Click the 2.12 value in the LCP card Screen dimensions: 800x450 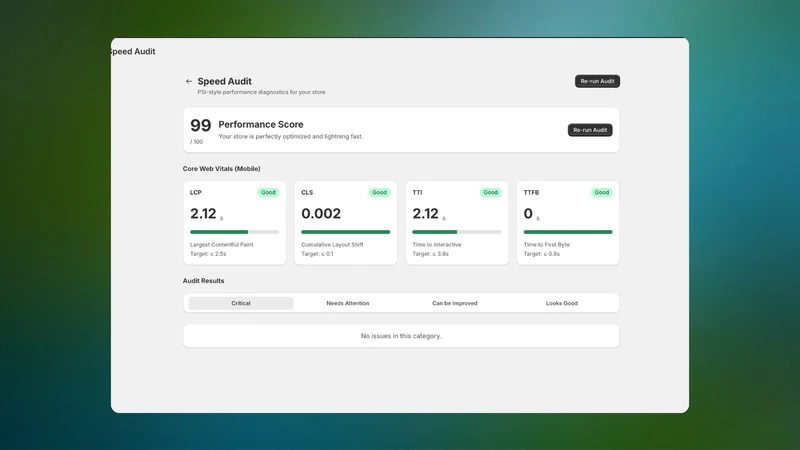pyautogui.click(x=203, y=213)
